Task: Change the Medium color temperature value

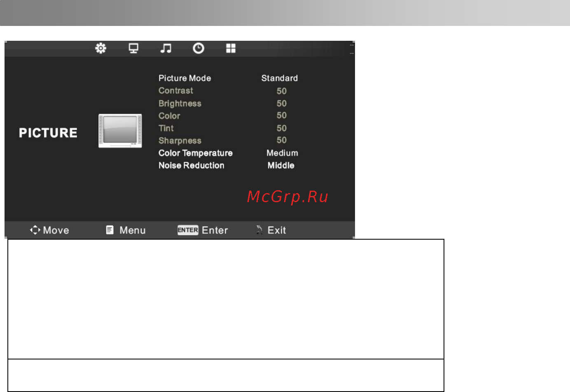Action: [282, 153]
